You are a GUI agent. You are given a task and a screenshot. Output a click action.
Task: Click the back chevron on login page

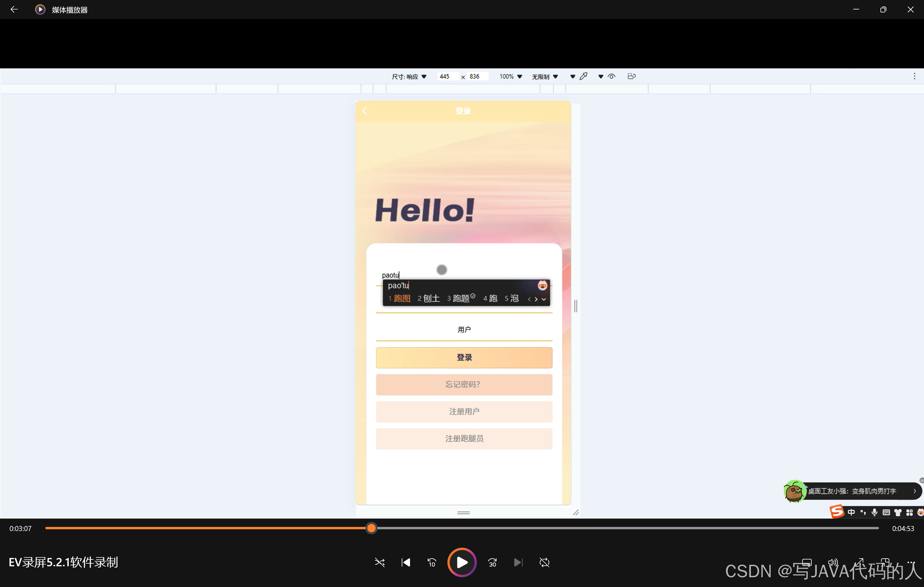pyautogui.click(x=365, y=111)
